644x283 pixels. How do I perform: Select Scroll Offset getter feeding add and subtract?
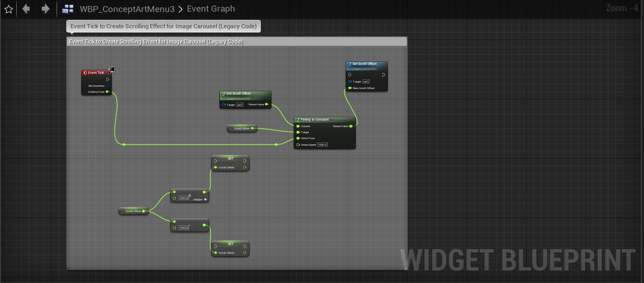pos(134,211)
